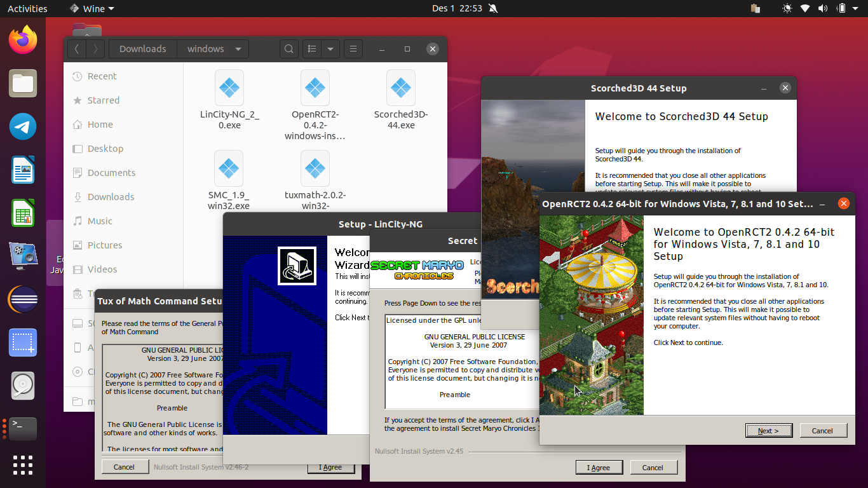Select LinCity-NG_2_0.exe file icon
868x488 pixels.
pyautogui.click(x=229, y=88)
